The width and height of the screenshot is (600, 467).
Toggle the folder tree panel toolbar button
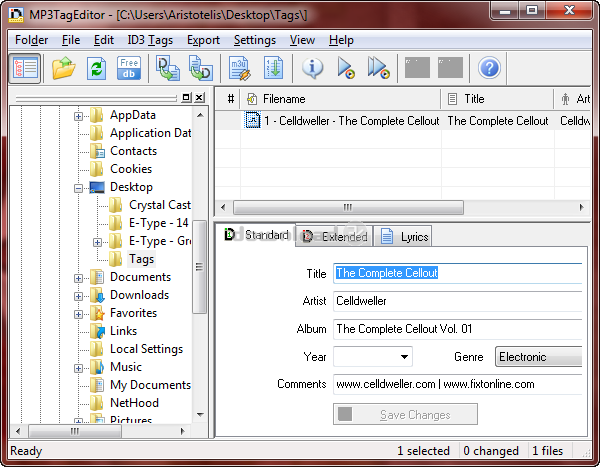25,69
